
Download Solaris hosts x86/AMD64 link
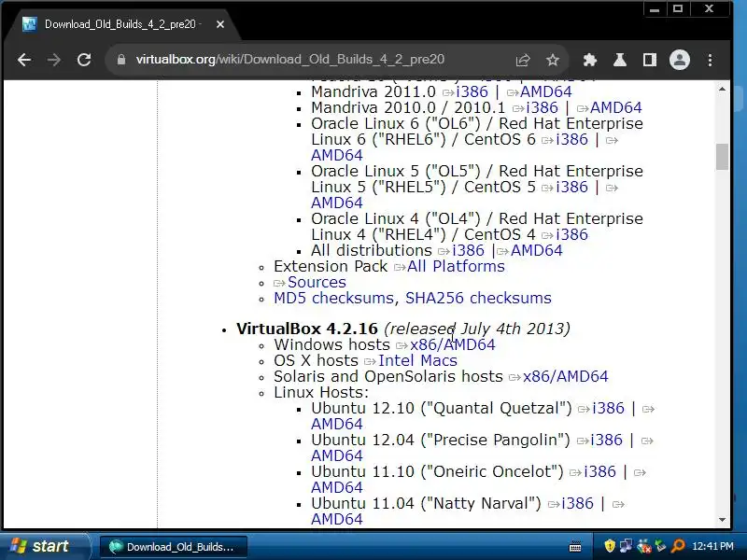pos(566,377)
